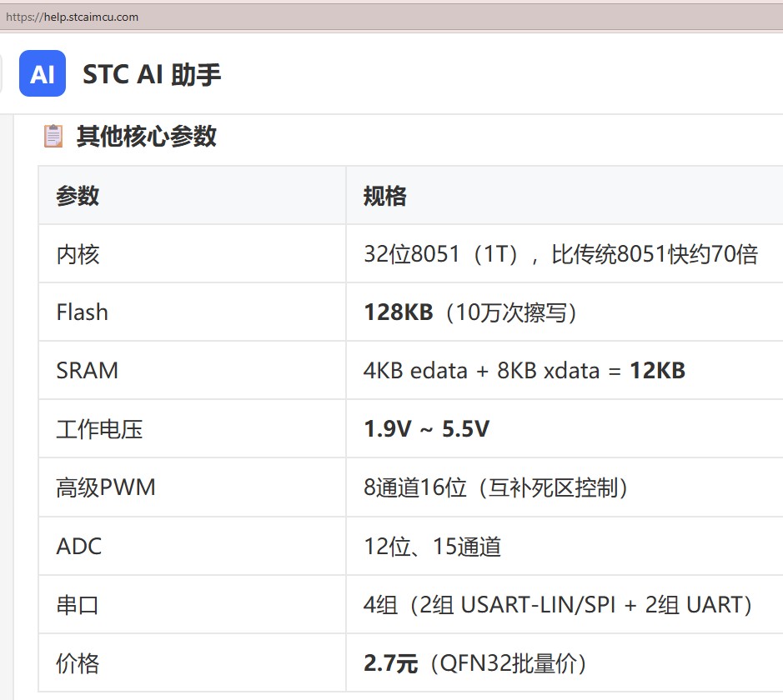Image resolution: width=783 pixels, height=700 pixels.
Task: Click the 4KB edata + 8KB xdata value
Action: pyautogui.click(x=525, y=371)
